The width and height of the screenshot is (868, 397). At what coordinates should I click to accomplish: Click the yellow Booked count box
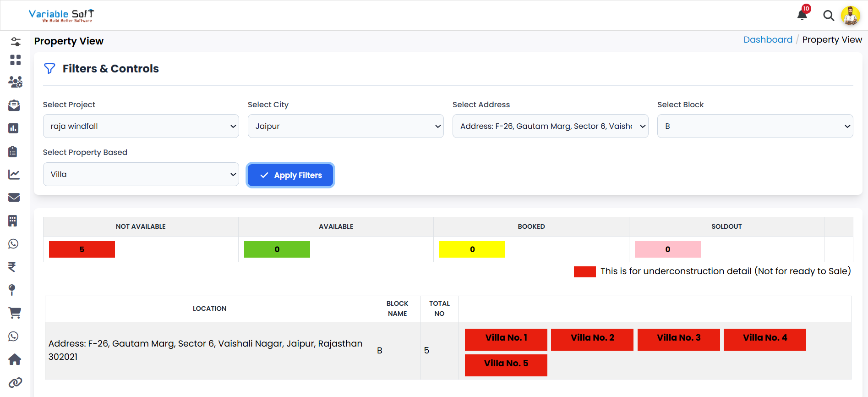472,249
